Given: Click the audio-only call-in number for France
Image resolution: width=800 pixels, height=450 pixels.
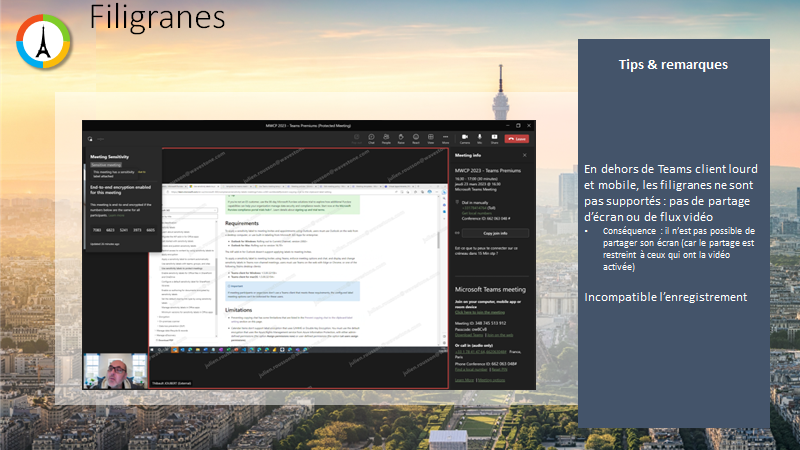Looking at the screenshot, I should click(481, 352).
